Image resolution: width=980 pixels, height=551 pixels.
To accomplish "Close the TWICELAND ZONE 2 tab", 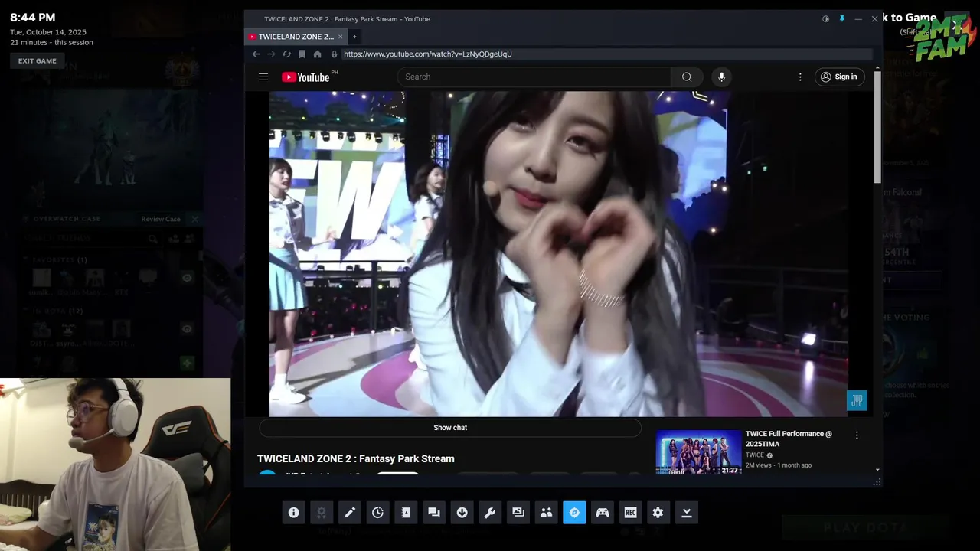I will tap(341, 37).
